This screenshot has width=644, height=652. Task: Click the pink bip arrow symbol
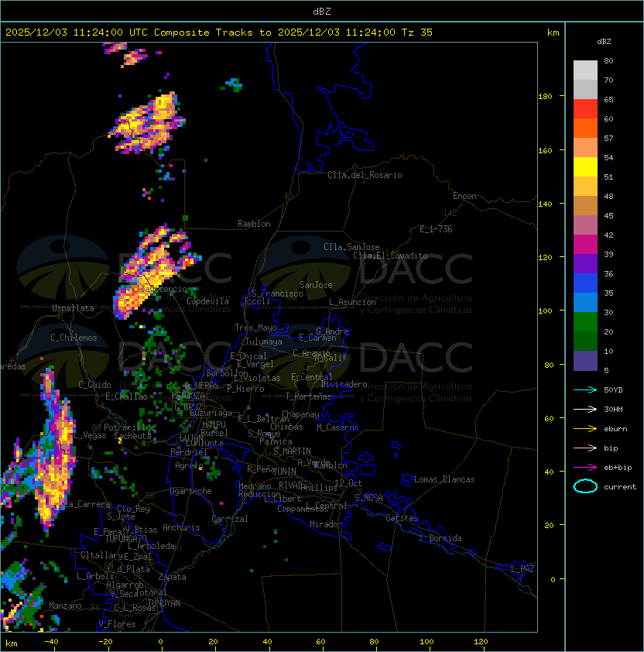585,448
